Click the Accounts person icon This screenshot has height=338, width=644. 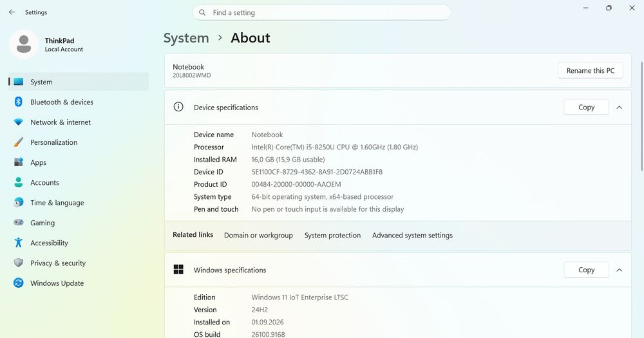[x=19, y=182]
